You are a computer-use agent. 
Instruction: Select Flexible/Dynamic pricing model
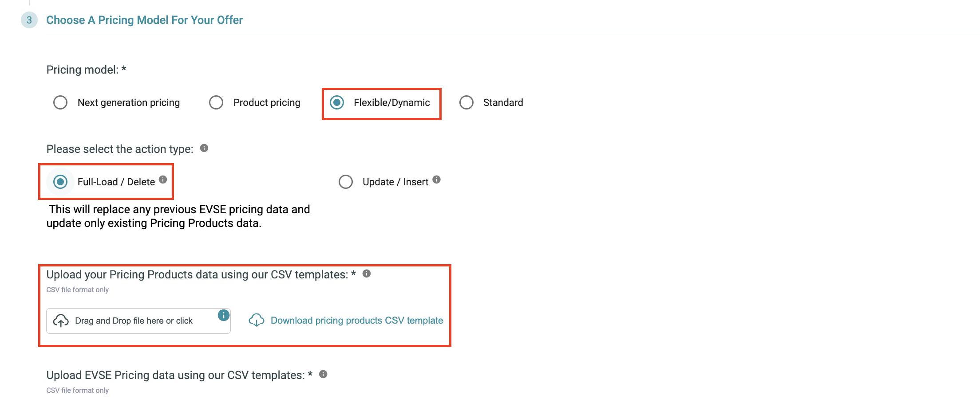[337, 102]
